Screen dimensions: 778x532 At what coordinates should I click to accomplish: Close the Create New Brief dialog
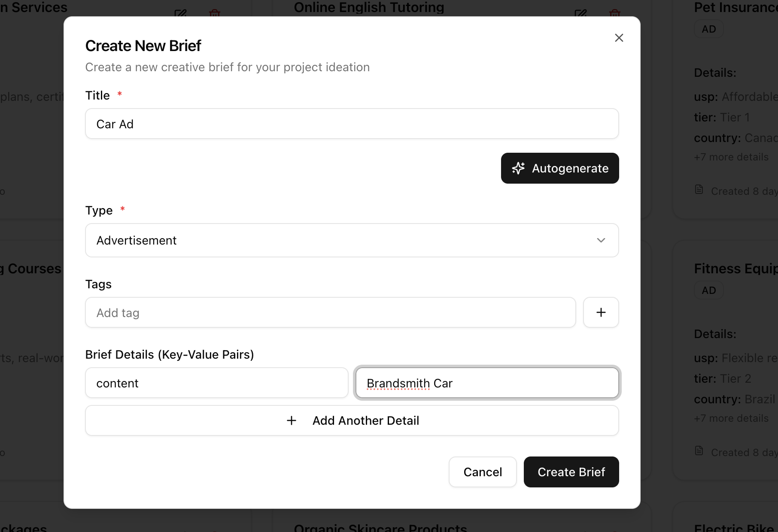click(x=619, y=38)
